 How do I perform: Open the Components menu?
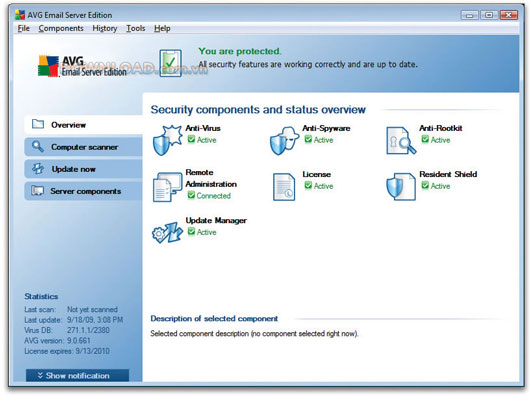pos(61,28)
